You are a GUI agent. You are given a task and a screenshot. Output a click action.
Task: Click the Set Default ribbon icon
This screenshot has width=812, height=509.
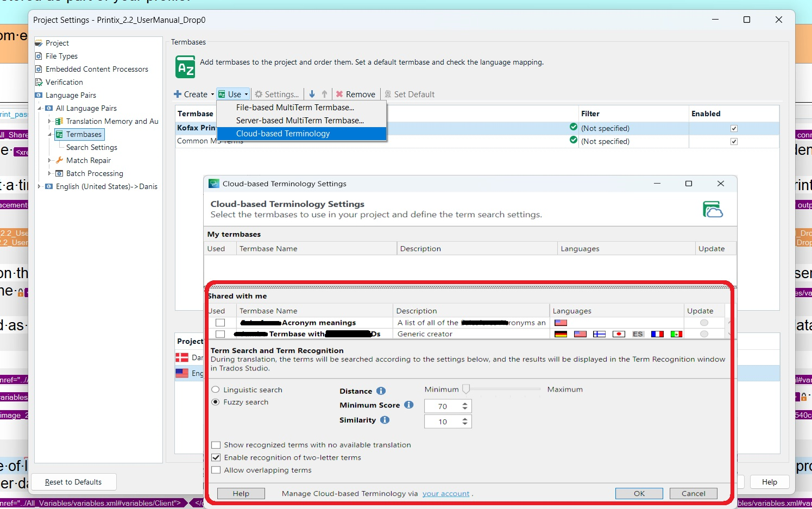[x=388, y=94]
